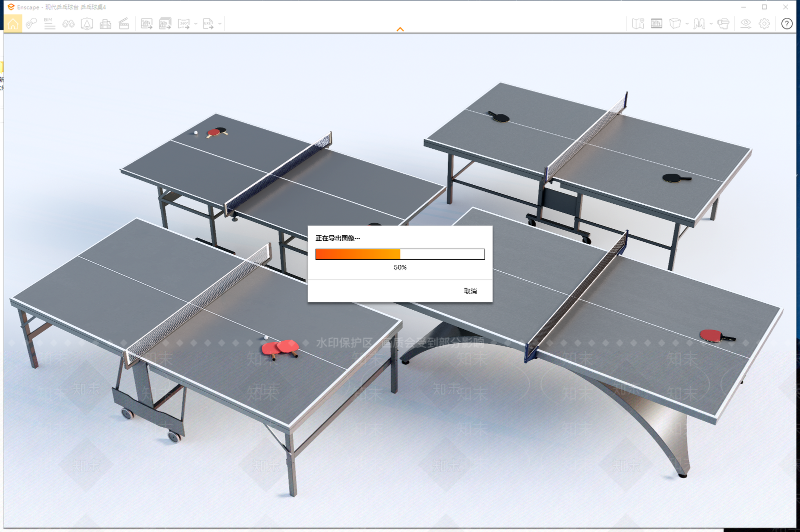The width and height of the screenshot is (800, 532).
Task: Click the binoculars icon in the toolbar
Action: coord(68,23)
